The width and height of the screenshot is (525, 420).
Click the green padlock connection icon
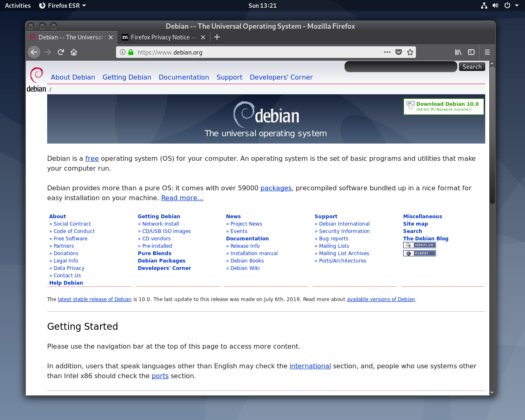(131, 52)
